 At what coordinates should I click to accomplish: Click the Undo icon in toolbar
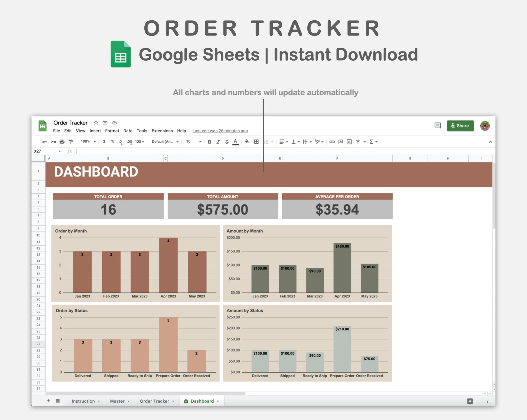coord(45,142)
